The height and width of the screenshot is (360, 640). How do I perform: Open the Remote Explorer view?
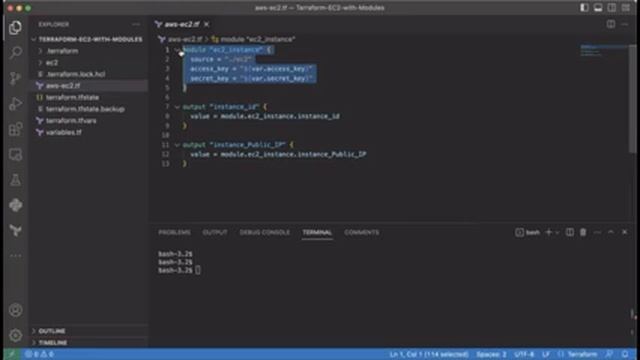point(16,155)
